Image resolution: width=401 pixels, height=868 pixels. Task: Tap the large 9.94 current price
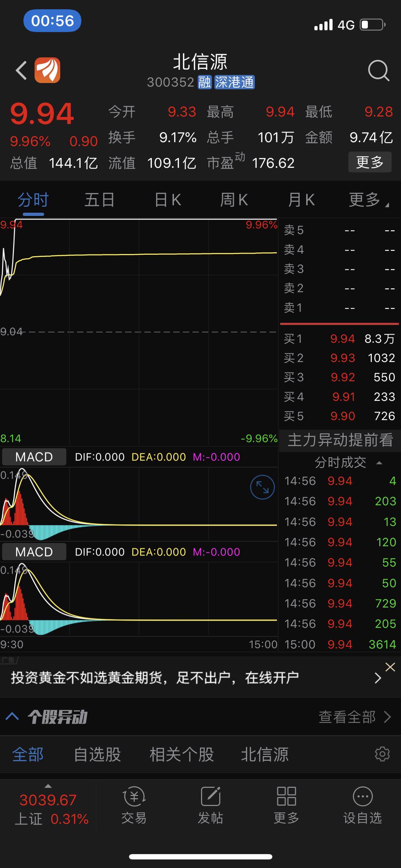(42, 114)
